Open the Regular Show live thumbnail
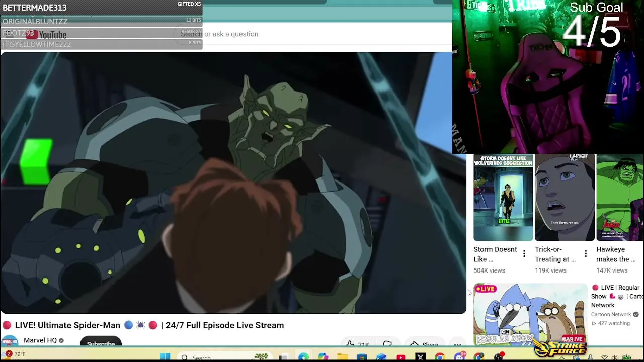 pos(530,314)
